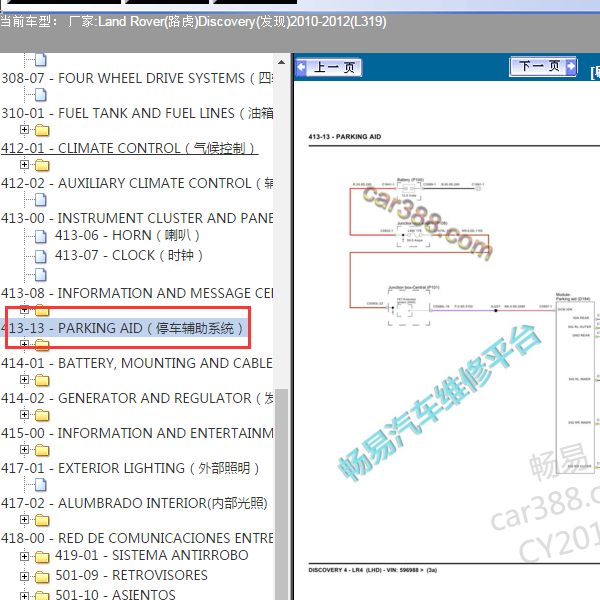Click the tree panel scrollbar up arrow
This screenshot has width=600, height=600.
click(282, 62)
